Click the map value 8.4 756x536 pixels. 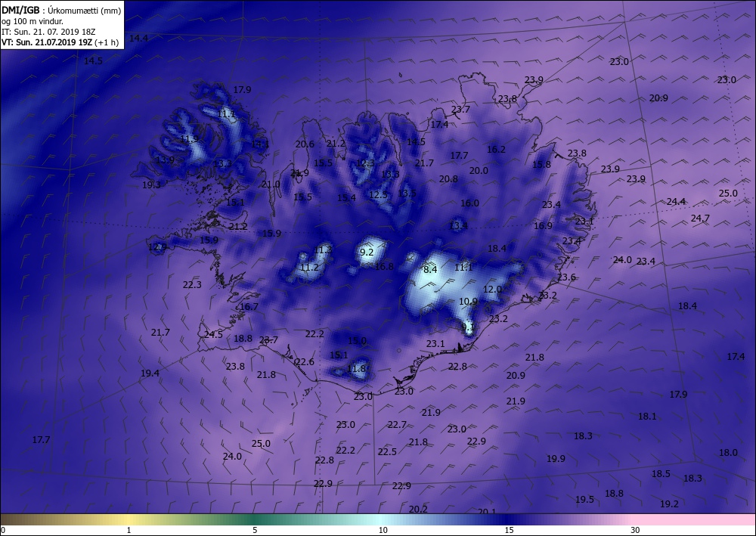(x=430, y=269)
